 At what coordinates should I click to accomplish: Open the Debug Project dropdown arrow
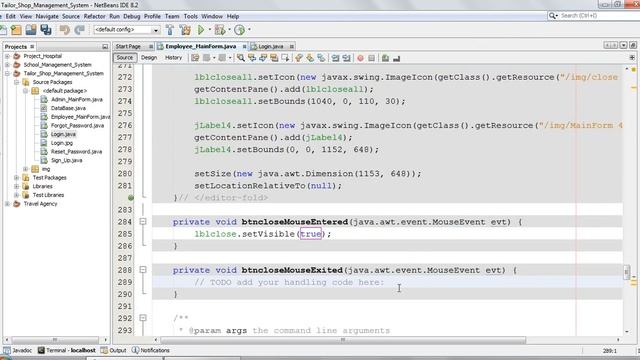click(x=229, y=30)
